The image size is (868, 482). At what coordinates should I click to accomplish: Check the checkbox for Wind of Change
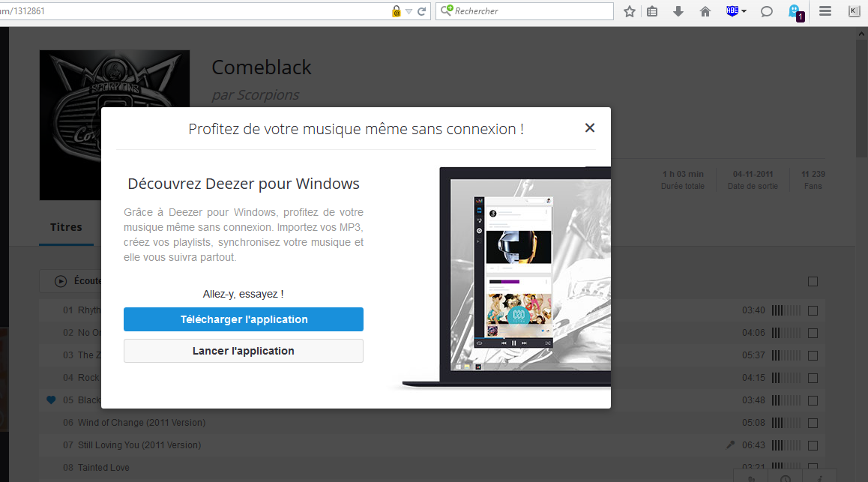tap(813, 422)
